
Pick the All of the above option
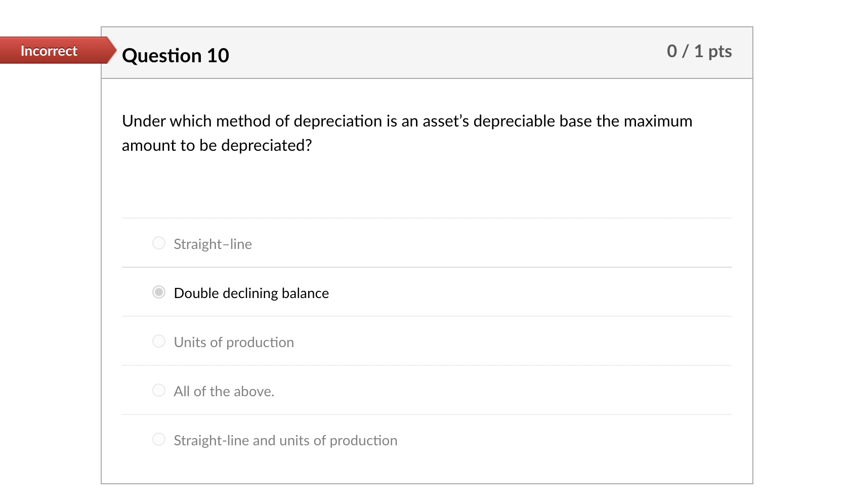coord(158,390)
